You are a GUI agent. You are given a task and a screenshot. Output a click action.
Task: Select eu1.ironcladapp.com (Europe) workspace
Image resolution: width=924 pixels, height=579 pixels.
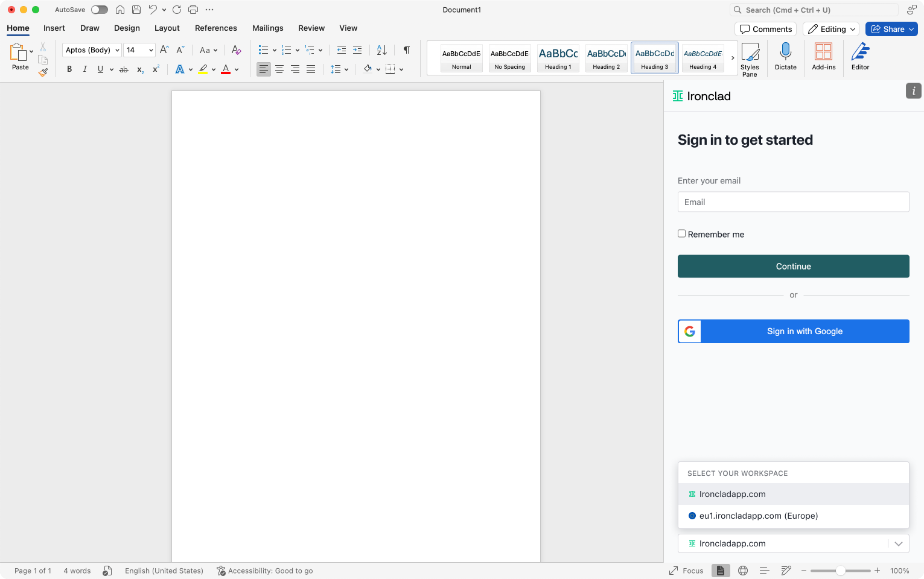(x=793, y=516)
